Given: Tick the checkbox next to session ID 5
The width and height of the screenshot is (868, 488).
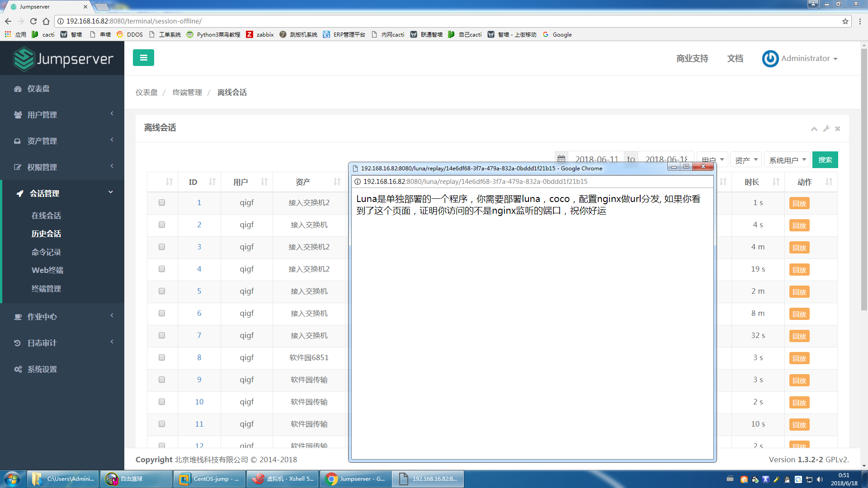Looking at the screenshot, I should click(x=161, y=291).
